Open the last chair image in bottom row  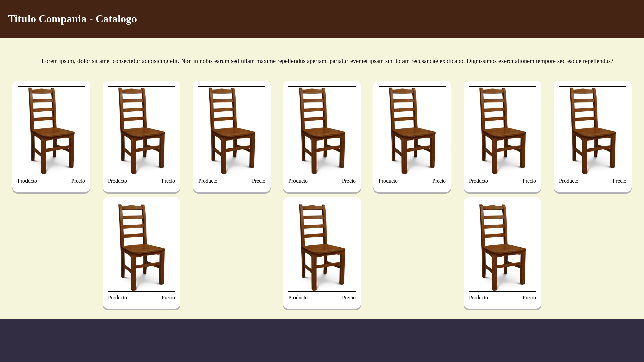point(502,247)
